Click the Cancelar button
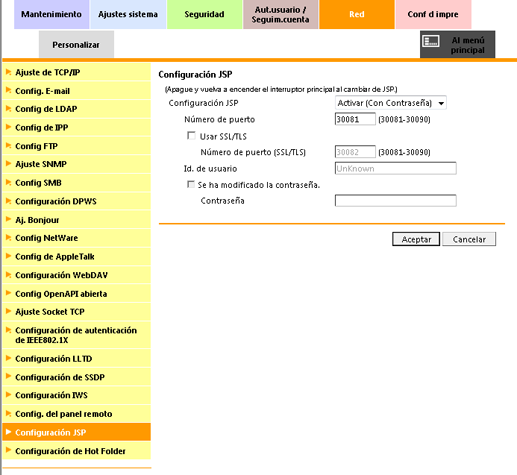 [x=469, y=239]
